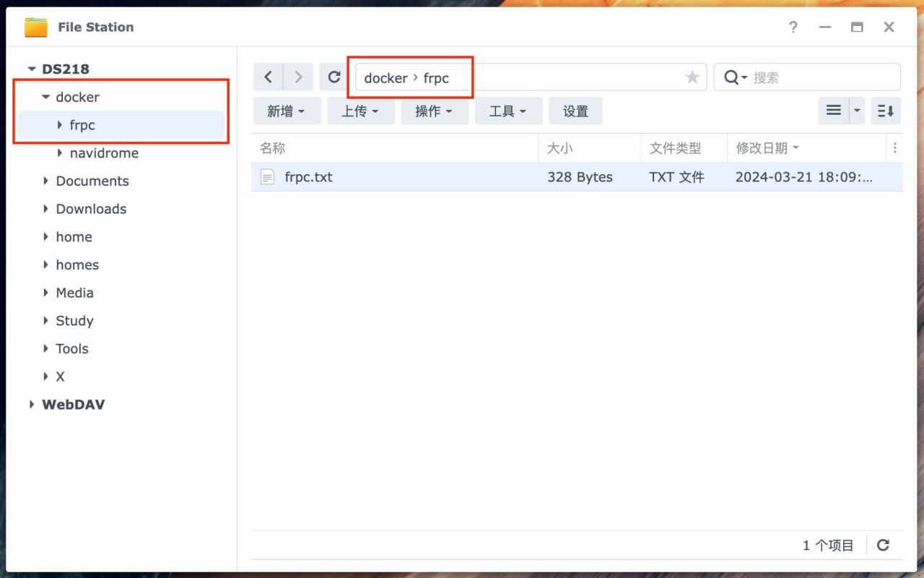Image resolution: width=924 pixels, height=578 pixels.
Task: Select the DS218 root label
Action: tap(66, 69)
